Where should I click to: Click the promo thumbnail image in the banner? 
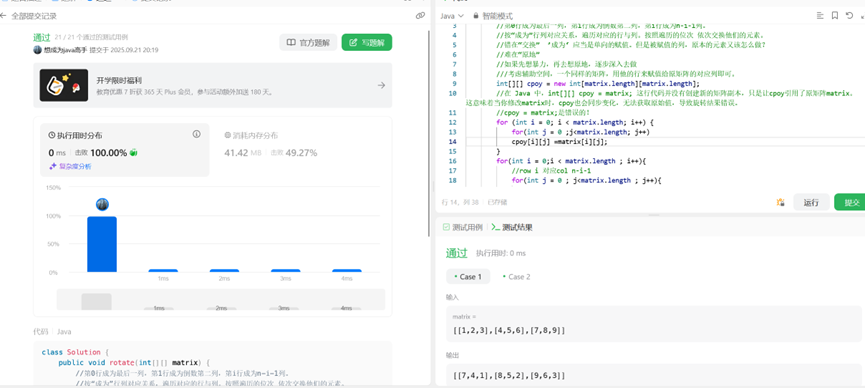point(64,85)
